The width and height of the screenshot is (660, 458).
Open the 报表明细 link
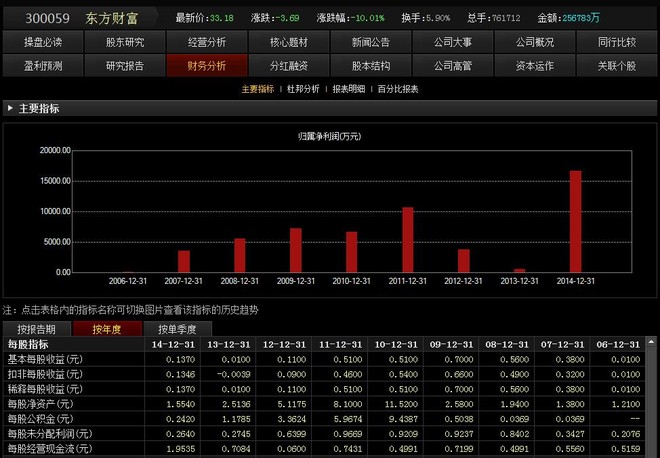click(349, 89)
